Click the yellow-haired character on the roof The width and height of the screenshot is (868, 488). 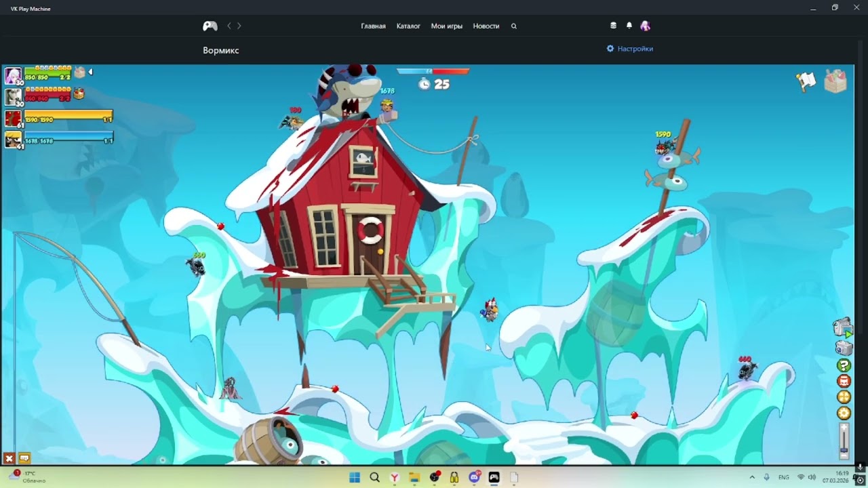(387, 106)
